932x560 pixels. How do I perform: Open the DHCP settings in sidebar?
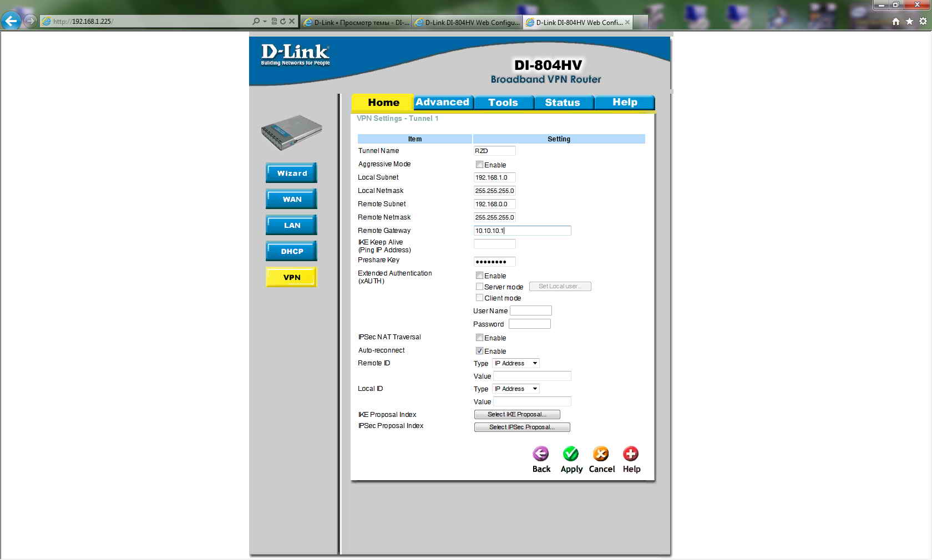pos(292,251)
